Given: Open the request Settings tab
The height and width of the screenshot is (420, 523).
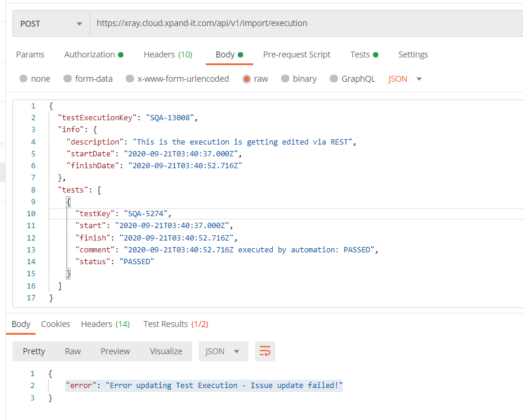Looking at the screenshot, I should tap(413, 54).
